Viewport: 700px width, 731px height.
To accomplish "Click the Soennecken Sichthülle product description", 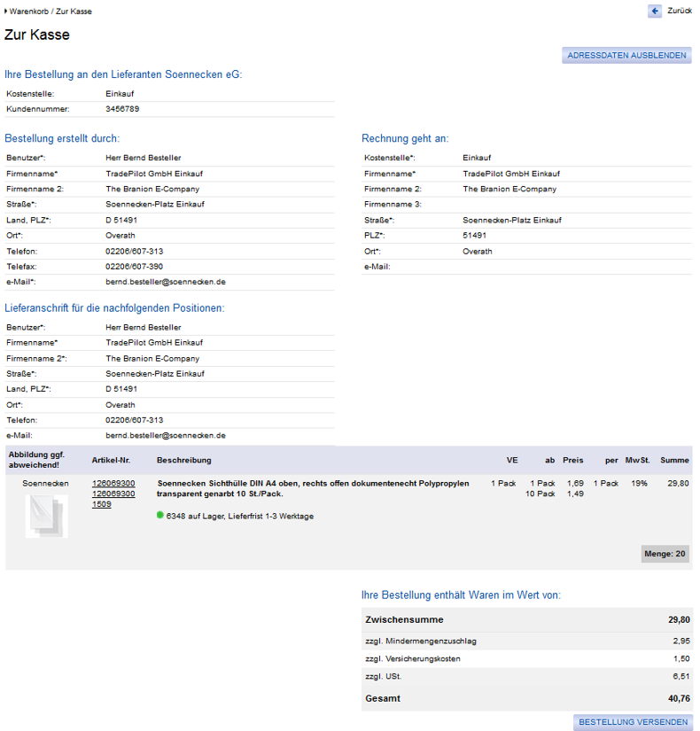I will [313, 488].
